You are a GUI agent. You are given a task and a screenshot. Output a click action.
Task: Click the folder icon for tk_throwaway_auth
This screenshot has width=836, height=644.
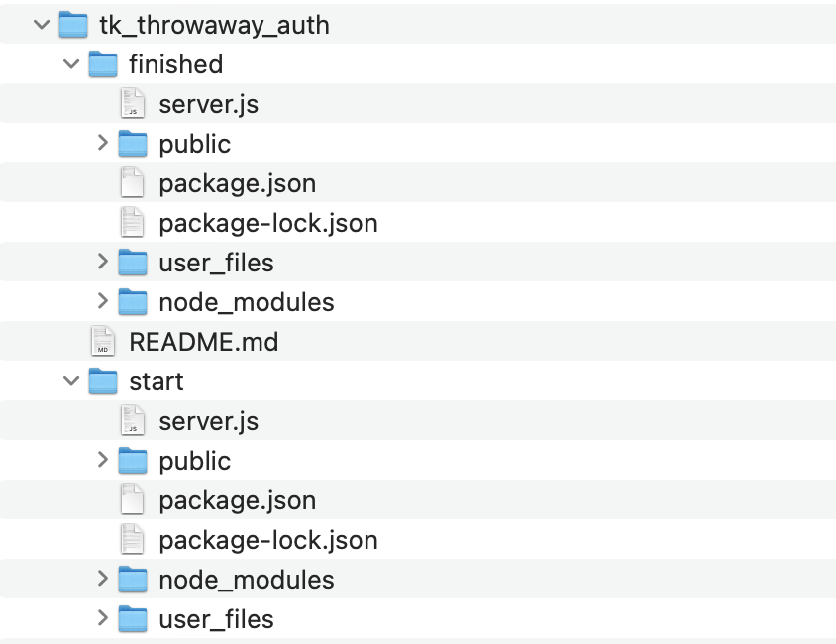click(73, 24)
